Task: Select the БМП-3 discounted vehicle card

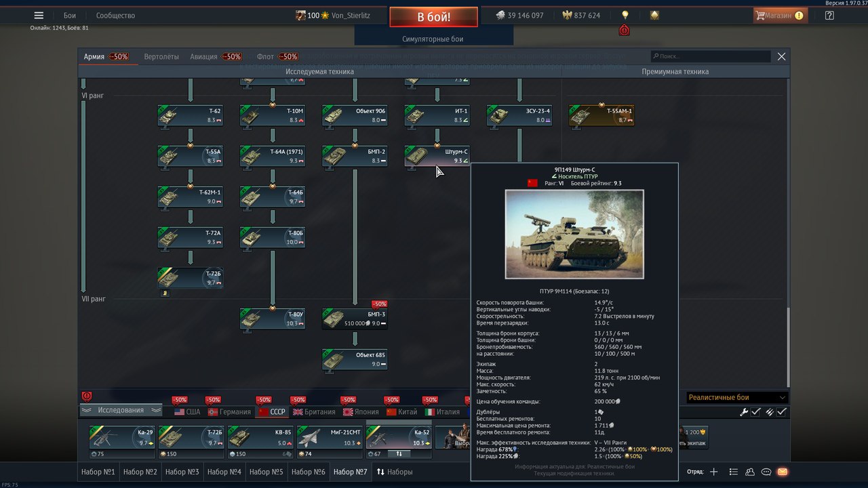Action: (355, 319)
